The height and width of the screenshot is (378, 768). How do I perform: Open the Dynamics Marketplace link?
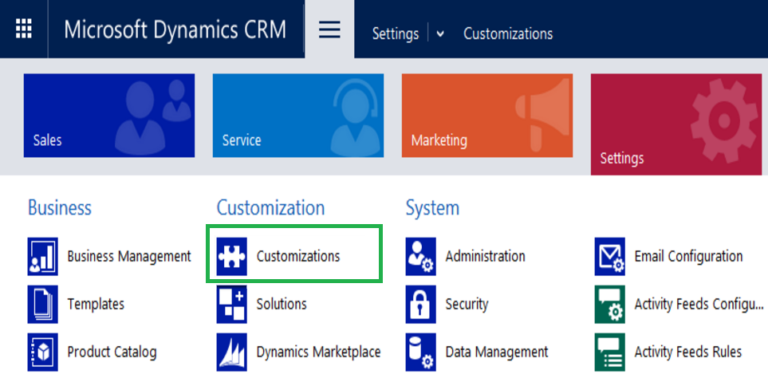[x=318, y=352]
